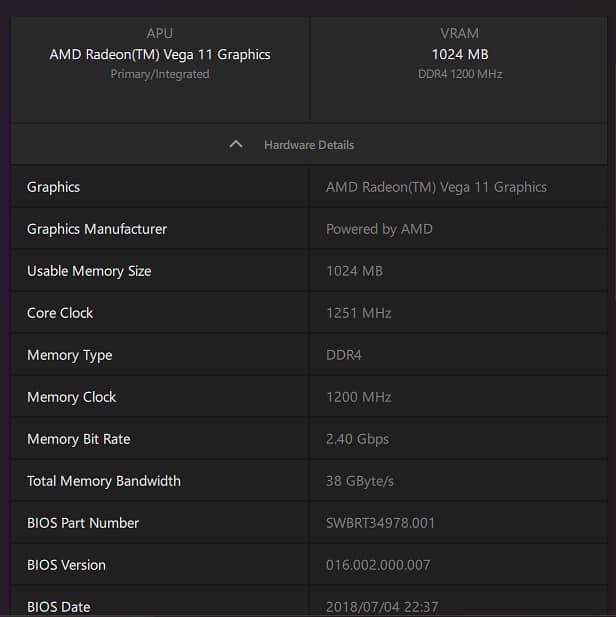Select the '016.002.000.007' value
The image size is (616, 617).
[x=378, y=565]
